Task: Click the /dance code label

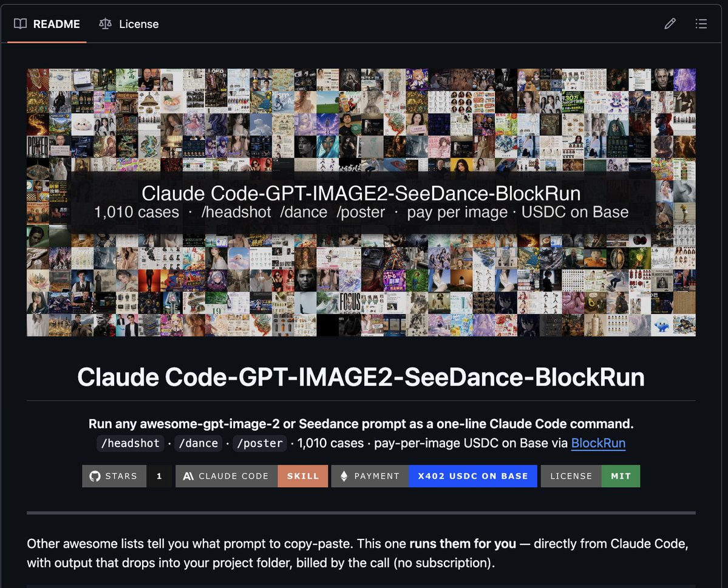Action: coord(199,443)
